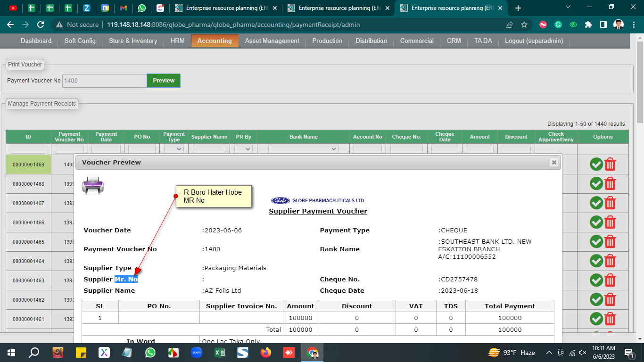
Task: Open Windows taskbar search
Action: click(x=34, y=353)
